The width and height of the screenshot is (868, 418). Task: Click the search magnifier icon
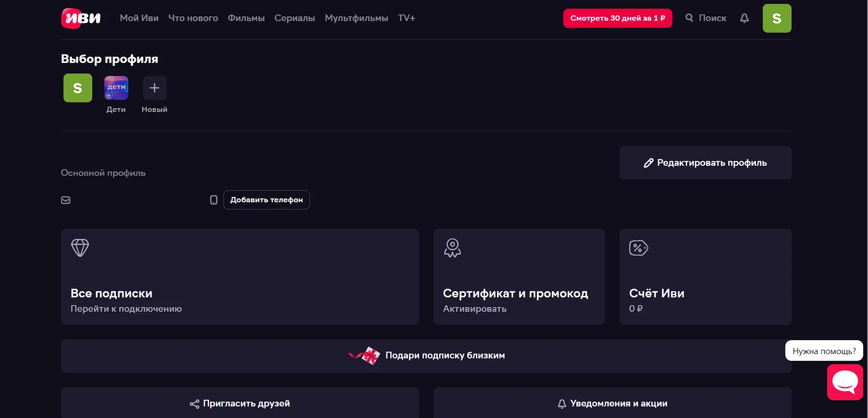point(689,18)
